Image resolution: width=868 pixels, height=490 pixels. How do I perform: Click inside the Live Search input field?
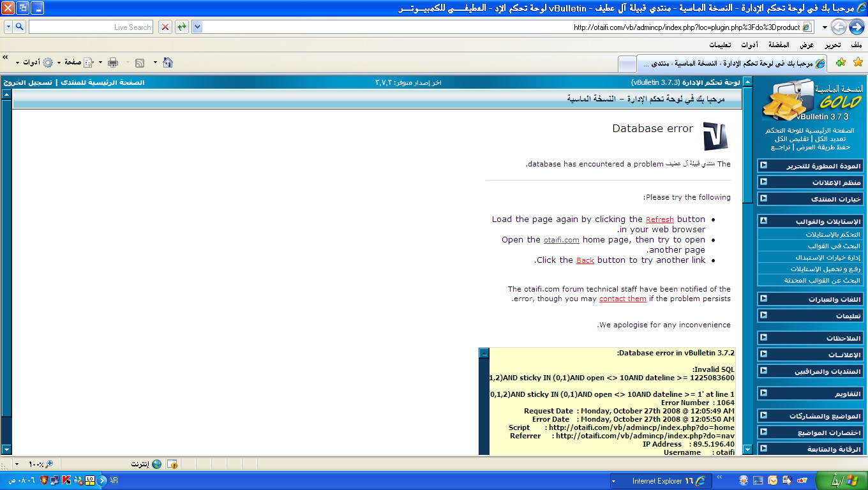89,27
